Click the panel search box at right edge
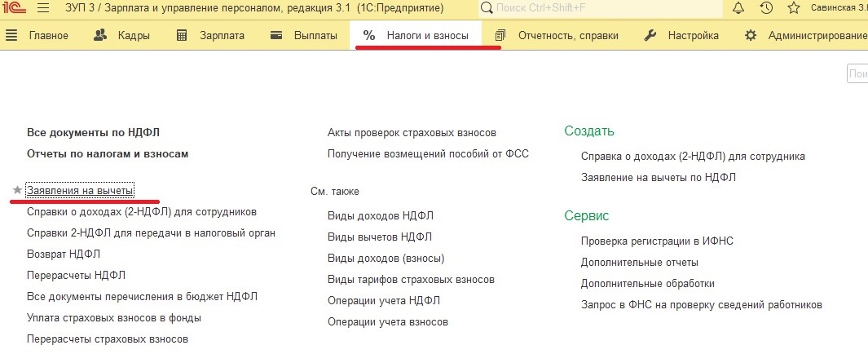 857,73
